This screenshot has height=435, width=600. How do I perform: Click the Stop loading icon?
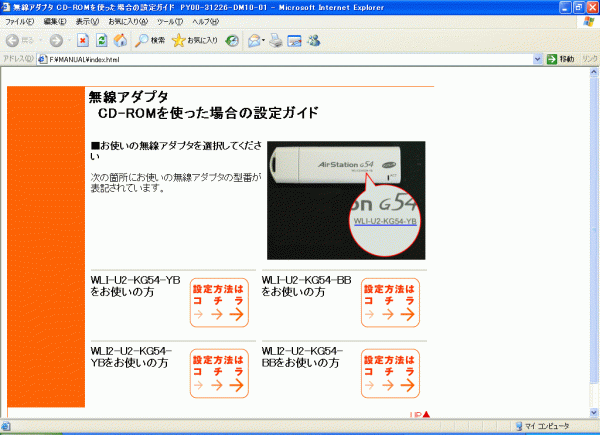click(83, 40)
